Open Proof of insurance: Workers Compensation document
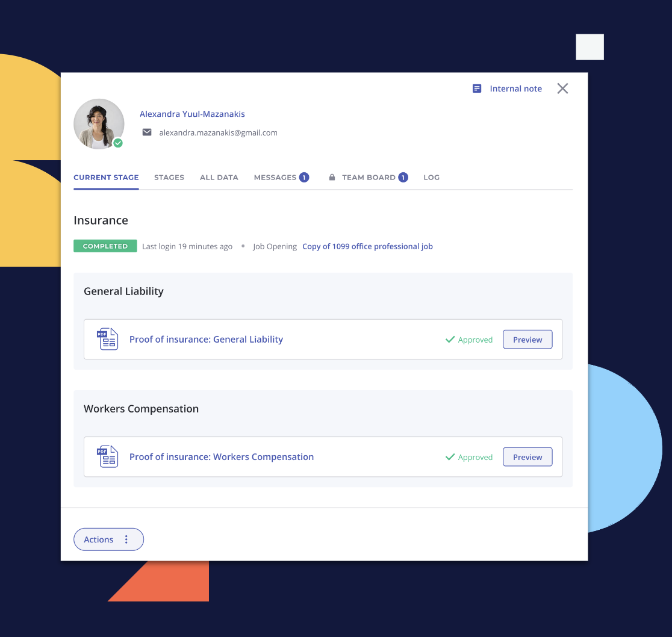672x637 pixels. click(222, 456)
